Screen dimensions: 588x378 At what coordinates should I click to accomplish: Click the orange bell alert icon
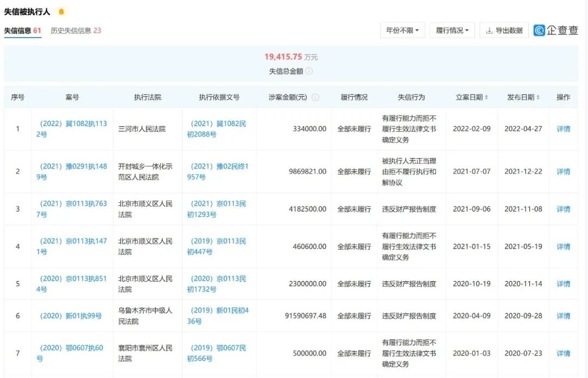tap(62, 11)
